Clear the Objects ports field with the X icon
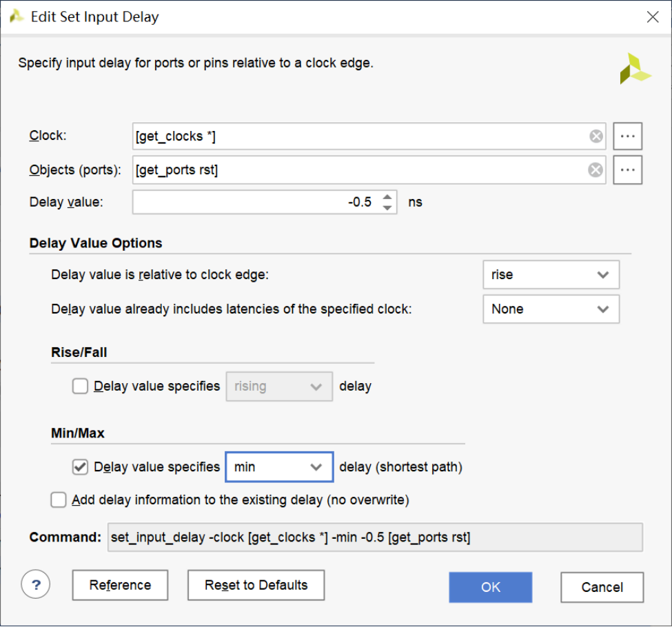Screen dimensions: 672x627 tap(596, 169)
